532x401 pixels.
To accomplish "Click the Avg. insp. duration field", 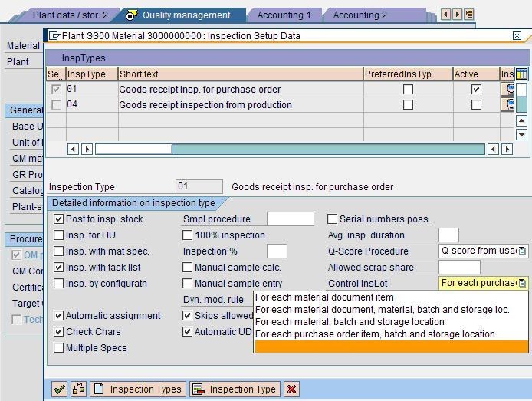I will pyautogui.click(x=448, y=235).
